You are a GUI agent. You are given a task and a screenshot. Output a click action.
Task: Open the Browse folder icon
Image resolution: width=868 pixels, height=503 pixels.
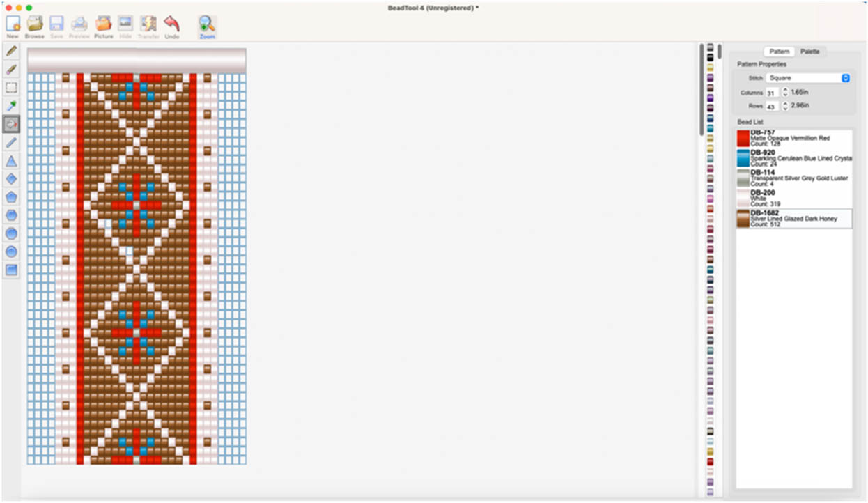click(x=34, y=24)
